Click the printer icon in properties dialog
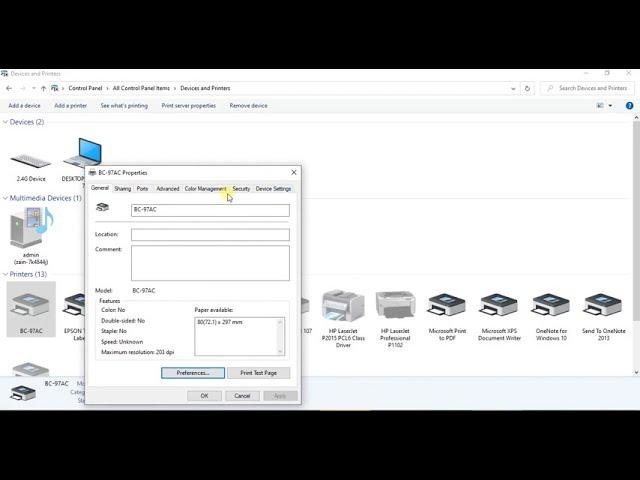Image resolution: width=640 pixels, height=480 pixels. pyautogui.click(x=102, y=207)
